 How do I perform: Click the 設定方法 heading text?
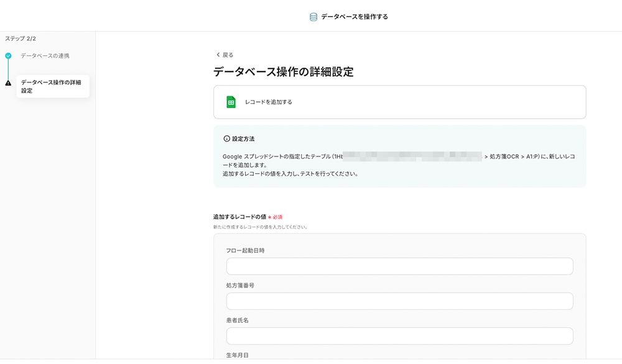coord(243,139)
